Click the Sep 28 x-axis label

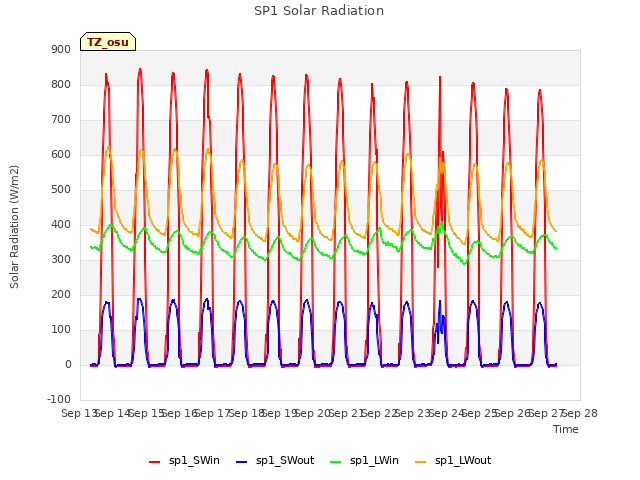tap(580, 413)
